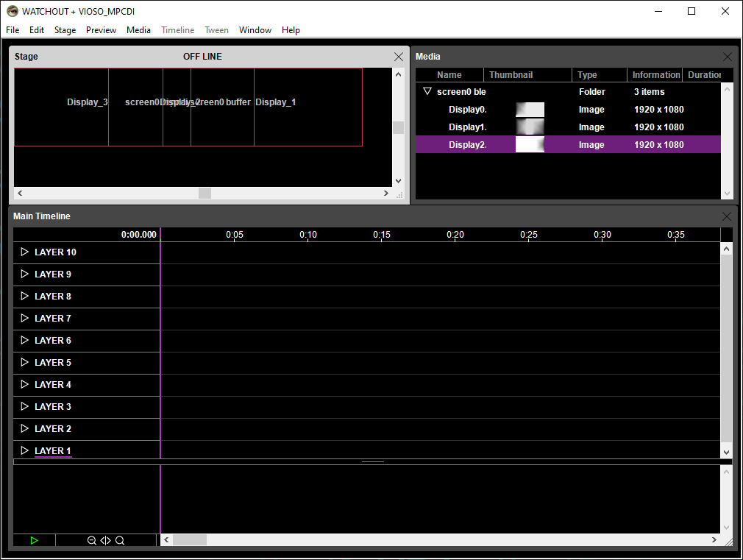743x560 pixels.
Task: Click the timeline zoom in magnifier
Action: point(120,540)
